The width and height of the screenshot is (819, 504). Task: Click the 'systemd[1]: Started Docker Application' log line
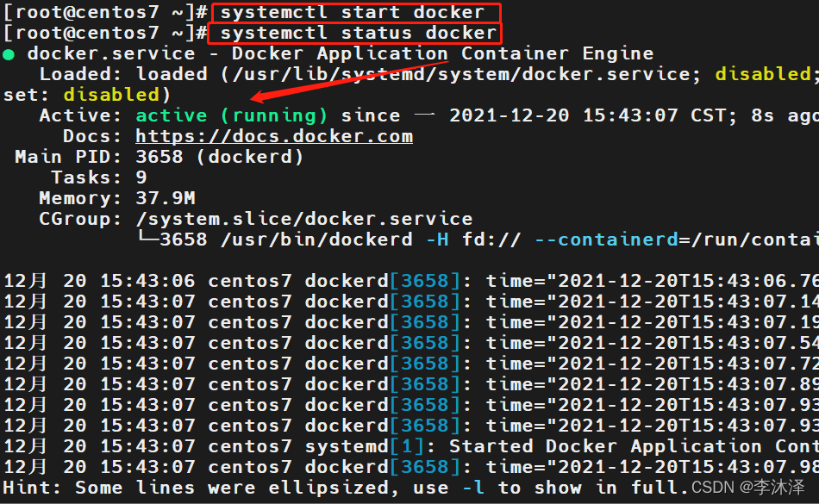coord(409,446)
